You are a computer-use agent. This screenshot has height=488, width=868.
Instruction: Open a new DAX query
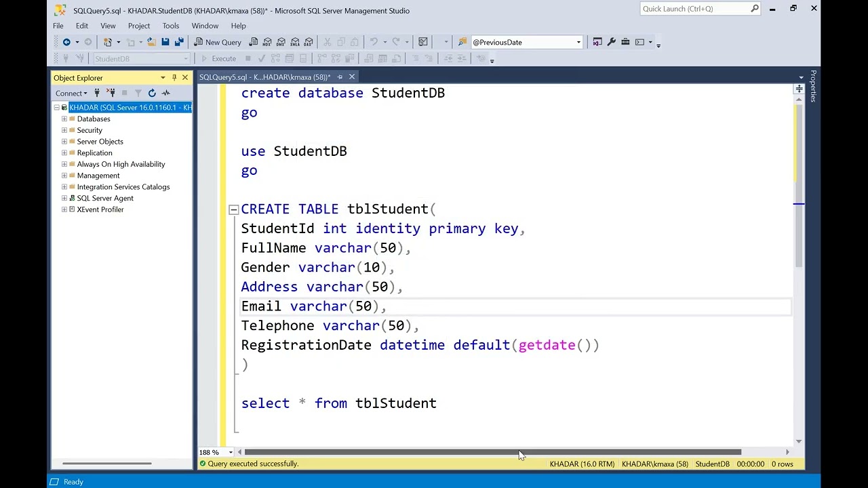click(309, 42)
